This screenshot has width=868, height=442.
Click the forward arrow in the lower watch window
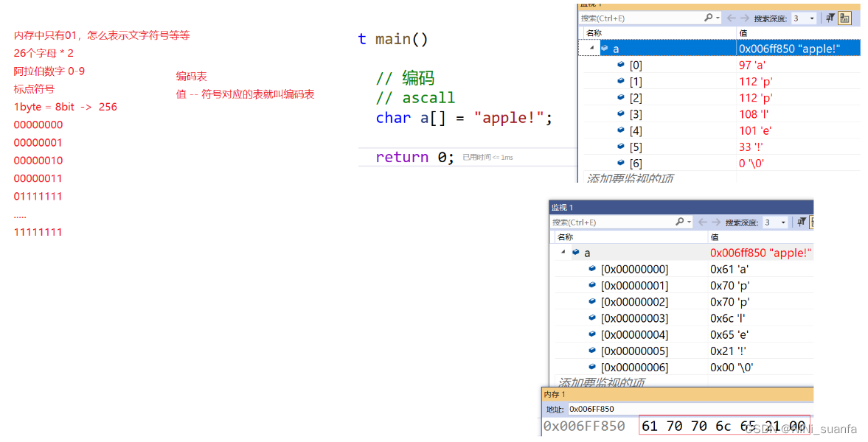[717, 222]
